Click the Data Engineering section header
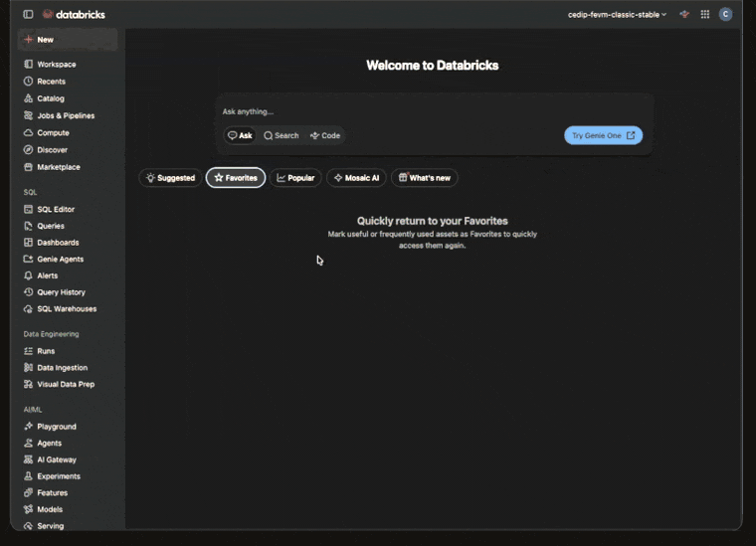This screenshot has height=546, width=756. click(x=51, y=334)
